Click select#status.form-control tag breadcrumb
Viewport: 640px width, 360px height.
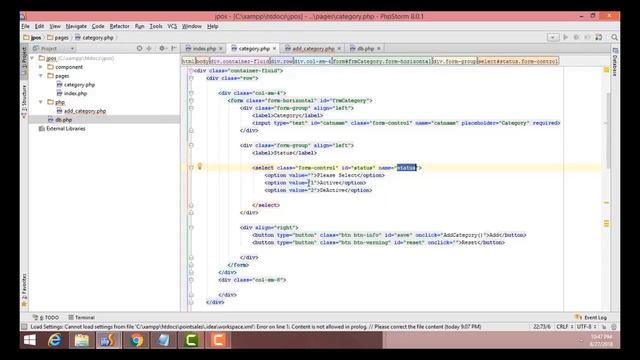pos(518,61)
